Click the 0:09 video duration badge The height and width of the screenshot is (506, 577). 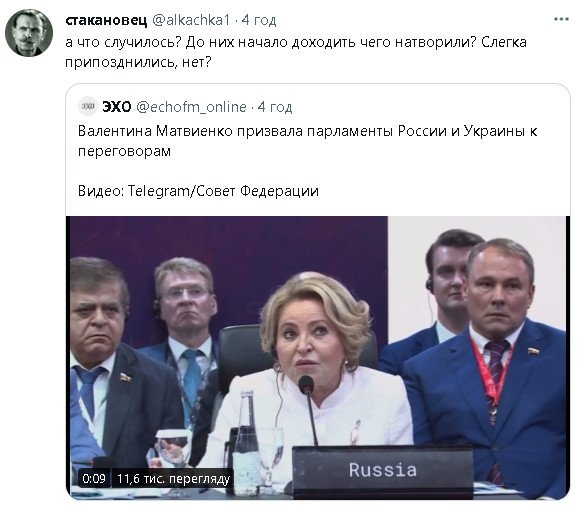point(94,478)
